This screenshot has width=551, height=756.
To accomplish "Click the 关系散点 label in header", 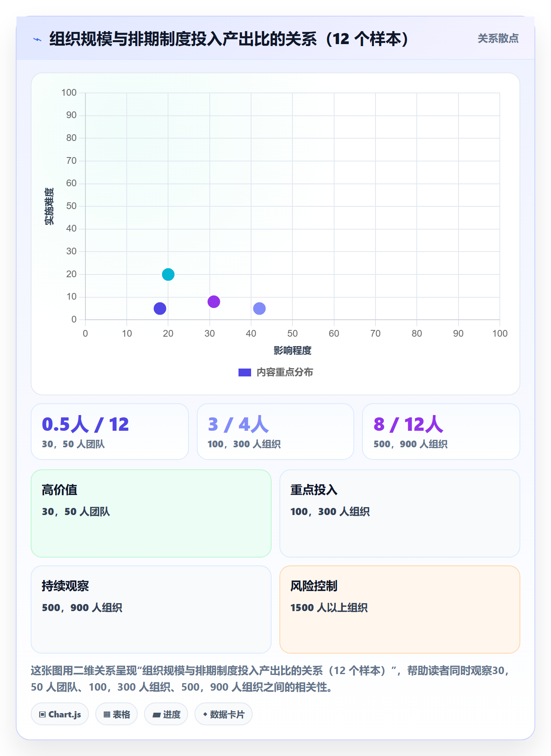I will pos(498,39).
